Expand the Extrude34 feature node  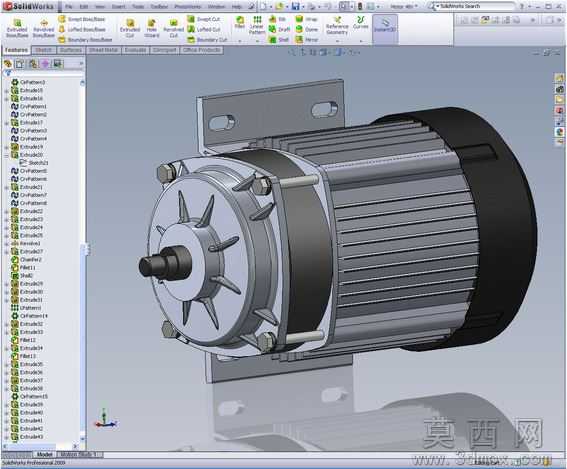pos(6,348)
